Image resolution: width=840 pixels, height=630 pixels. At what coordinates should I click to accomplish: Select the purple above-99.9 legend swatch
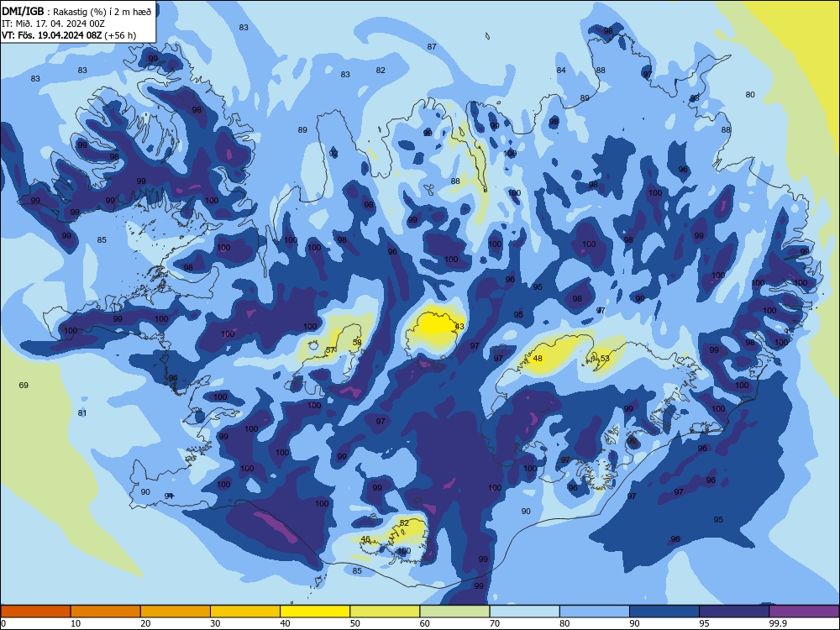(804, 612)
